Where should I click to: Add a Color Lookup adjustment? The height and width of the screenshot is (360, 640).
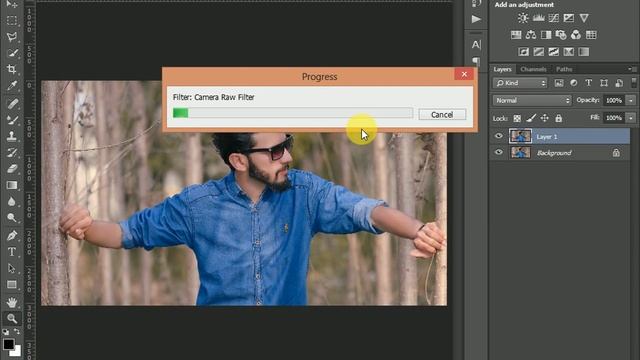591,35
